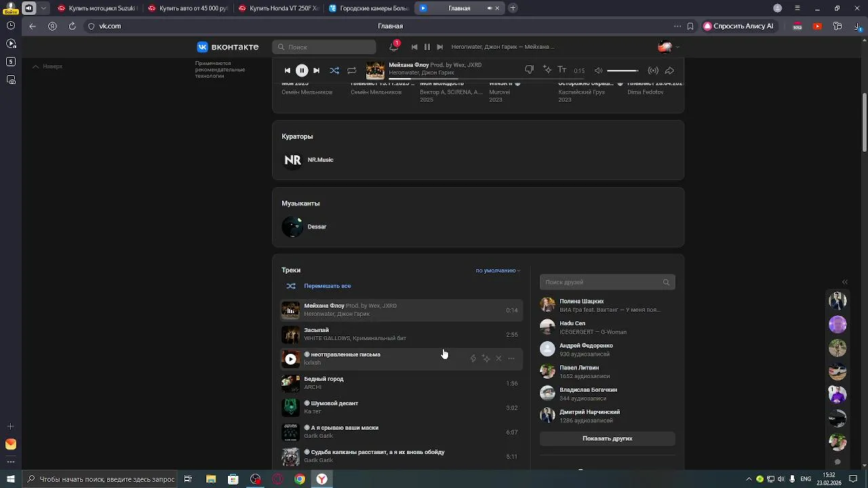Mute sound using the speaker icon
This screenshot has width=868, height=488.
(598, 70)
